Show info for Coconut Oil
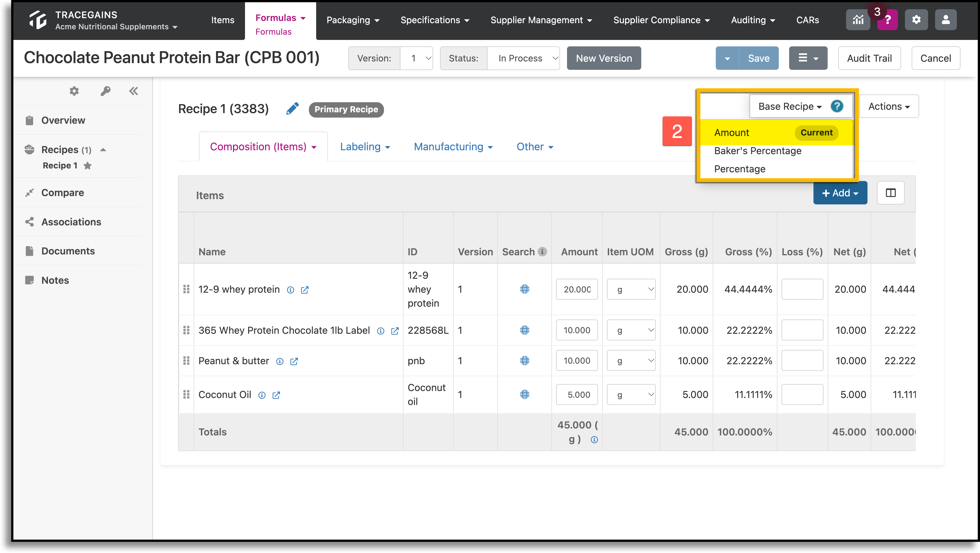Viewport: 980px width, 553px height. 262,395
